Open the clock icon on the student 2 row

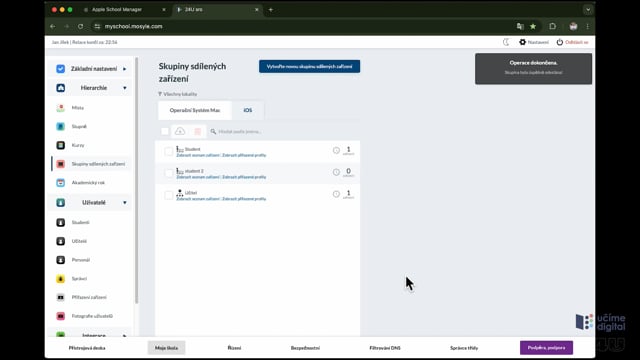coord(336,172)
